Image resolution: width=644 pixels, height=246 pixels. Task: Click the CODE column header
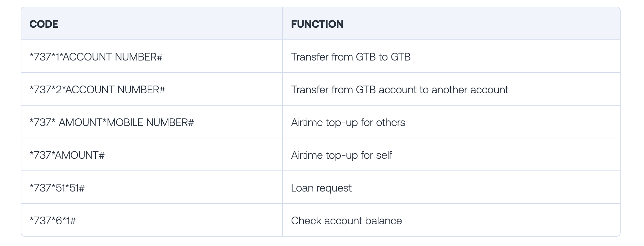point(44,24)
